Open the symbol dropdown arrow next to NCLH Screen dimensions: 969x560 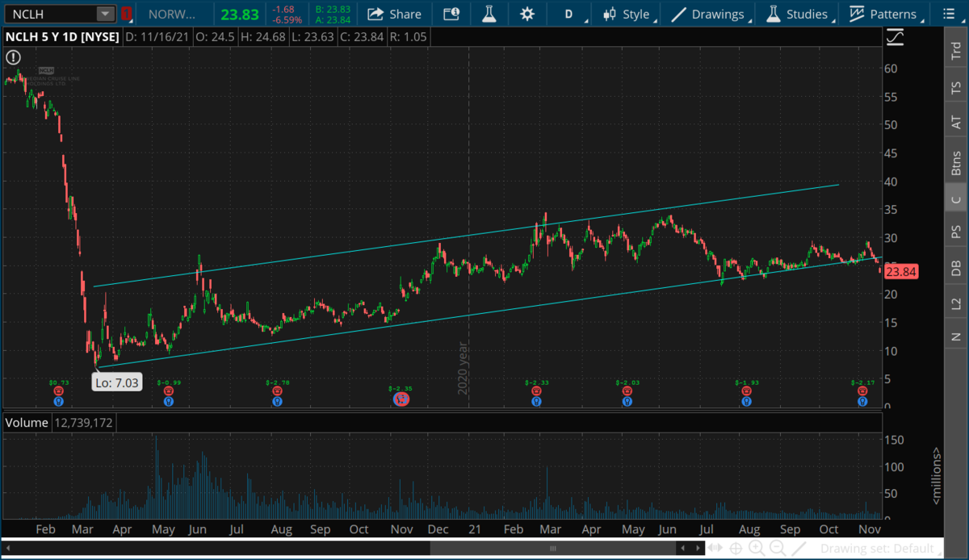tap(106, 14)
